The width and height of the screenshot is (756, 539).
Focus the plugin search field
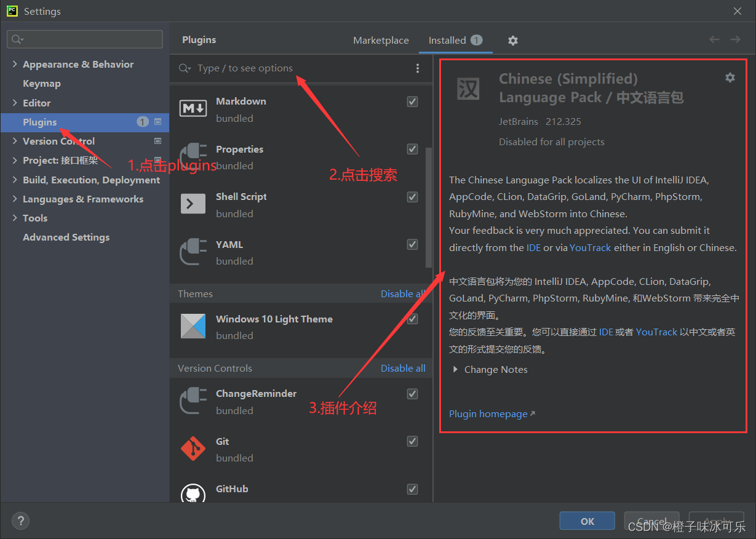tap(301, 68)
